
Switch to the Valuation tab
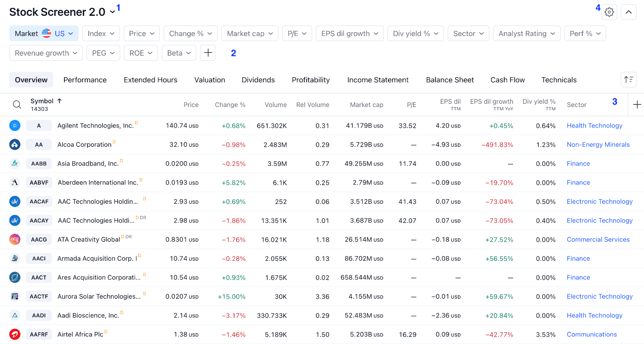(x=210, y=79)
